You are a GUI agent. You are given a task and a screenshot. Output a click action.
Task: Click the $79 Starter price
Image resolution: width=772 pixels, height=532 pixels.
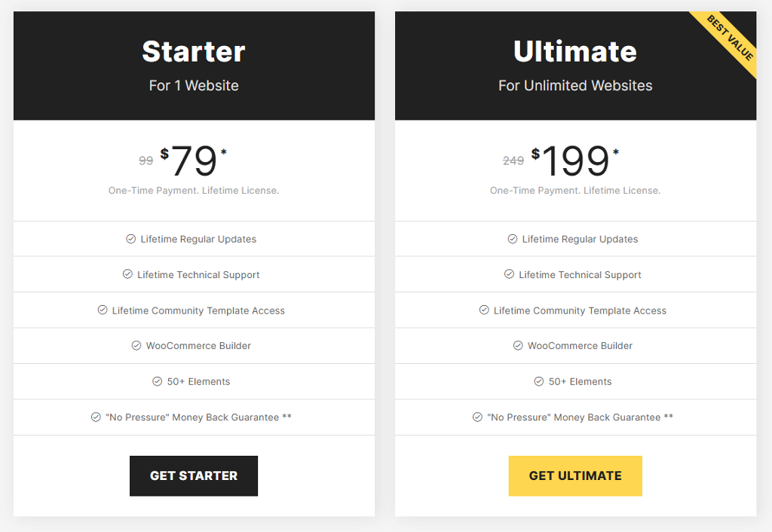[194, 161]
